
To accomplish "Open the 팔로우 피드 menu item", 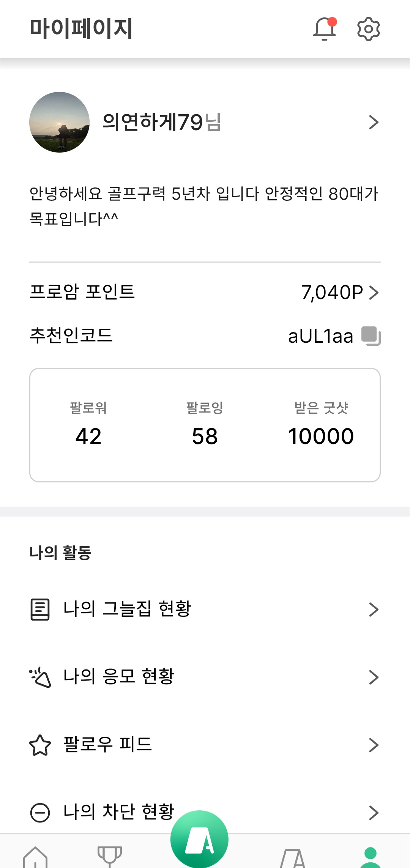I will [x=108, y=744].
